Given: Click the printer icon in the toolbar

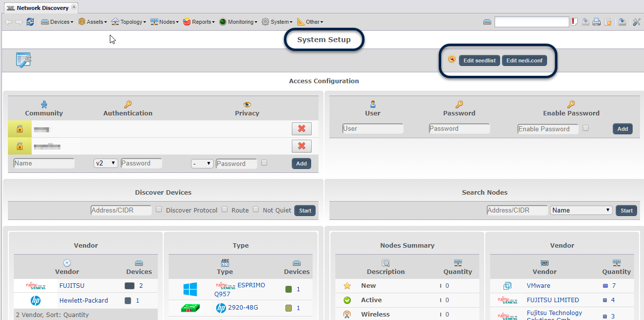Looking at the screenshot, I should 597,22.
